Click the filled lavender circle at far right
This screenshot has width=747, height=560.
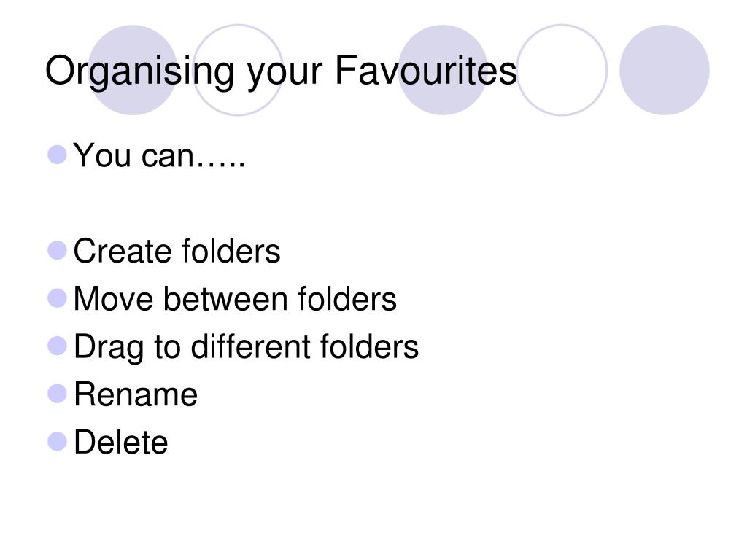coord(665,70)
